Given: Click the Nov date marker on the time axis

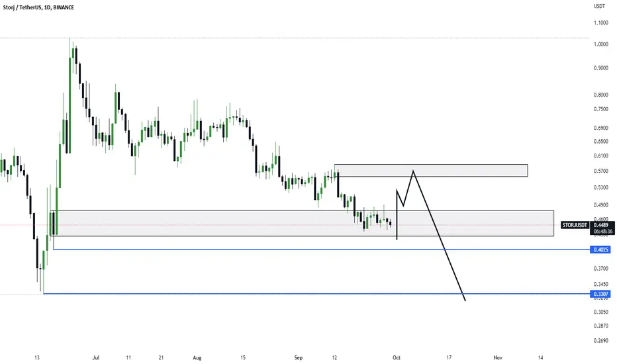Looking at the screenshot, I should pos(498,357).
